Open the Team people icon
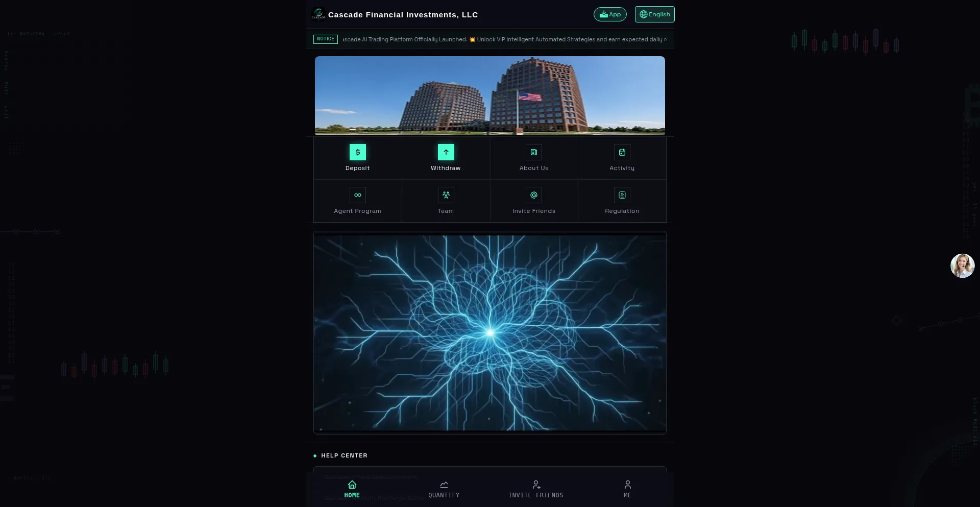The width and height of the screenshot is (980, 507). point(446,195)
